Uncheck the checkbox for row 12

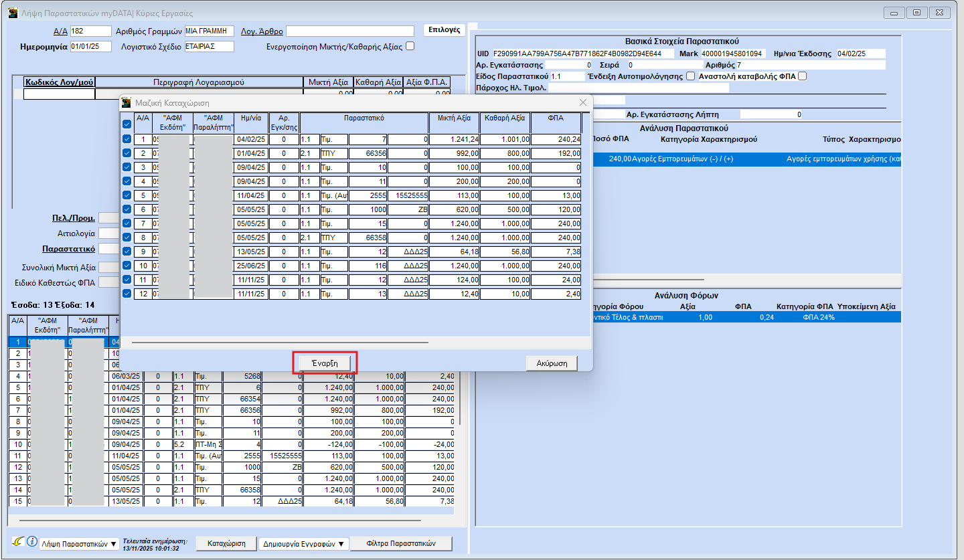click(x=127, y=293)
